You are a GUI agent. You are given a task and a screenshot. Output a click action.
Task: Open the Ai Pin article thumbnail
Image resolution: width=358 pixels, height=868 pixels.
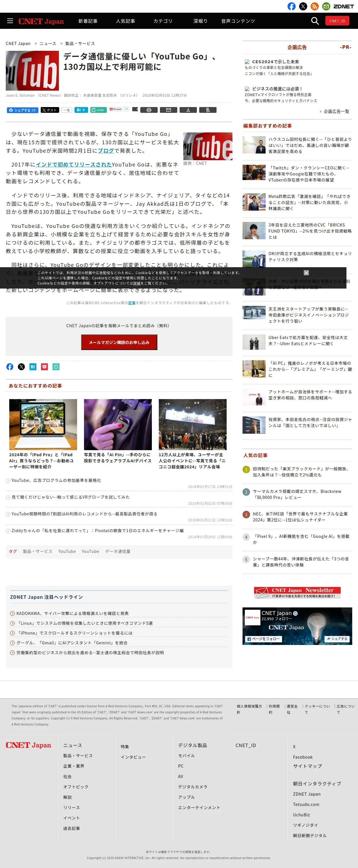118,424
